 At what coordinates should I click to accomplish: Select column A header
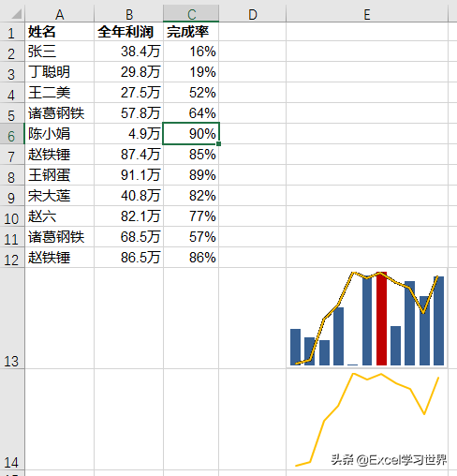(x=59, y=14)
